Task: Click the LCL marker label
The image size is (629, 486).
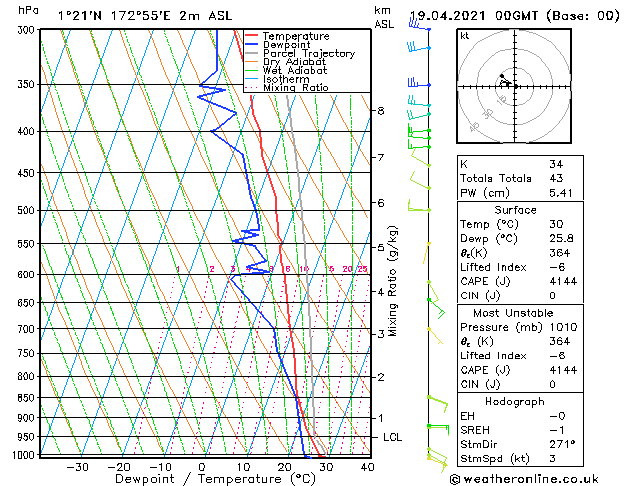Action: click(392, 437)
